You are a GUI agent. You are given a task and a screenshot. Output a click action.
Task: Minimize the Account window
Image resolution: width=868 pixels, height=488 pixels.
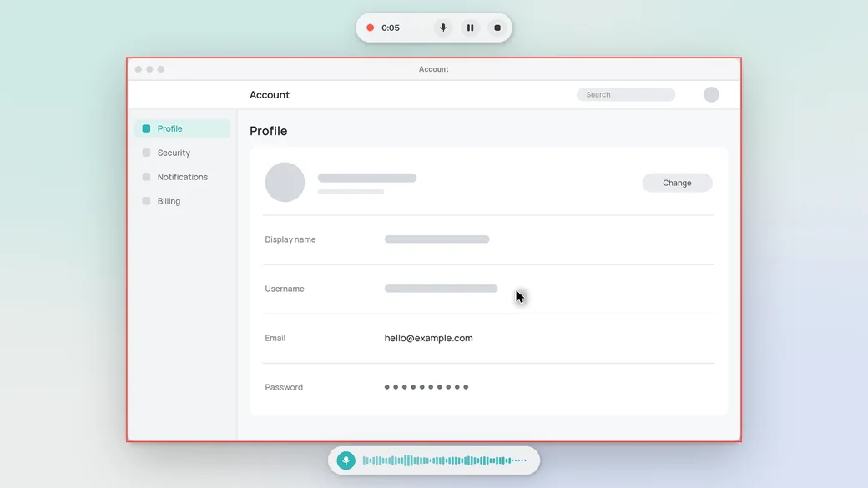pyautogui.click(x=149, y=69)
